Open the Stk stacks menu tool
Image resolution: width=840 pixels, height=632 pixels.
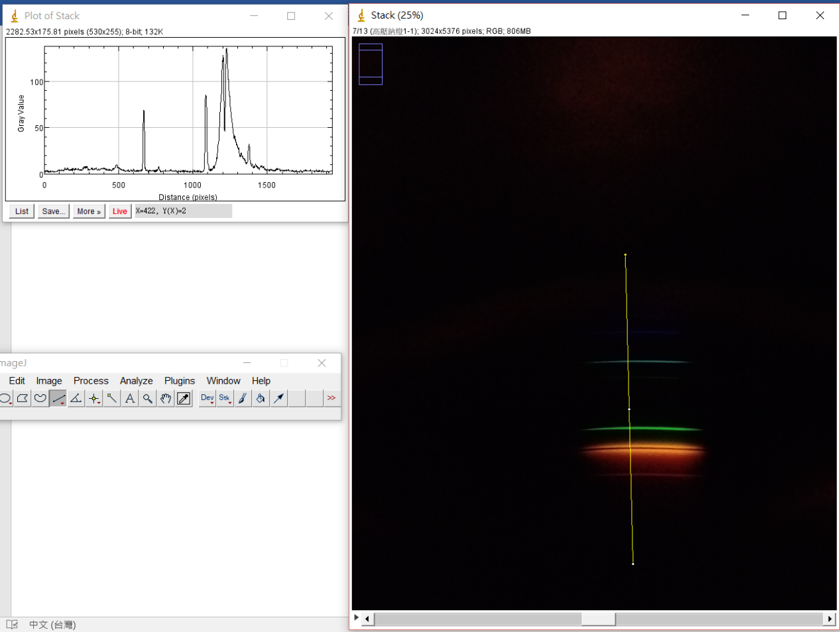click(225, 398)
